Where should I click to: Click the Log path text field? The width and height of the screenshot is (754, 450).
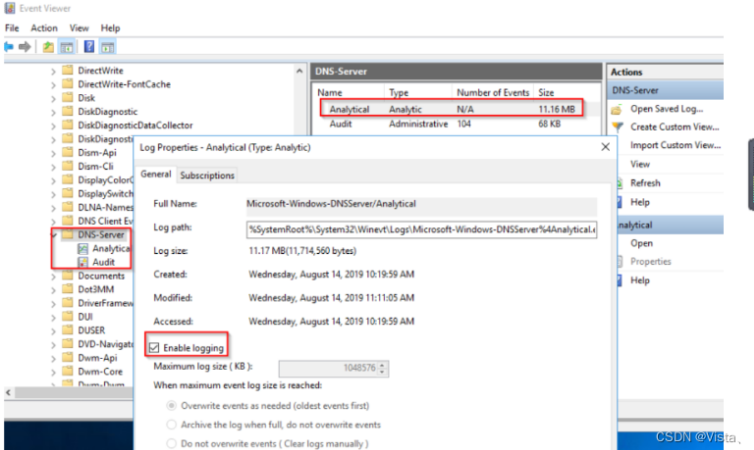click(x=422, y=230)
